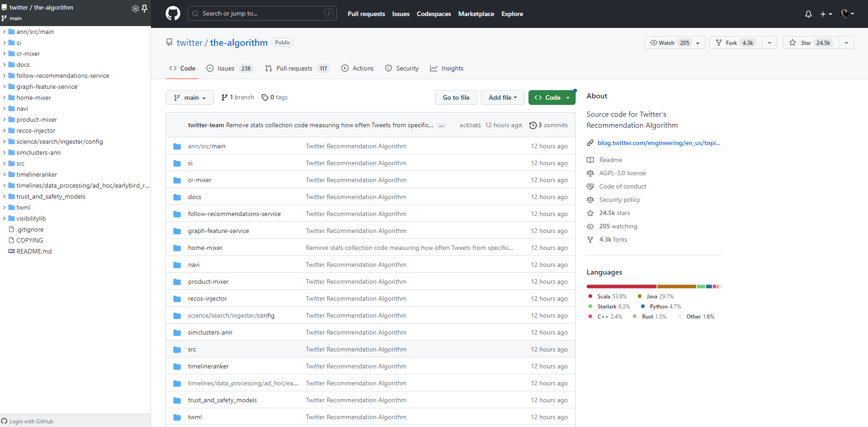Screen dimensions: 868x427
Task: Click the Login with GitHub icon
Action: click(x=5, y=421)
